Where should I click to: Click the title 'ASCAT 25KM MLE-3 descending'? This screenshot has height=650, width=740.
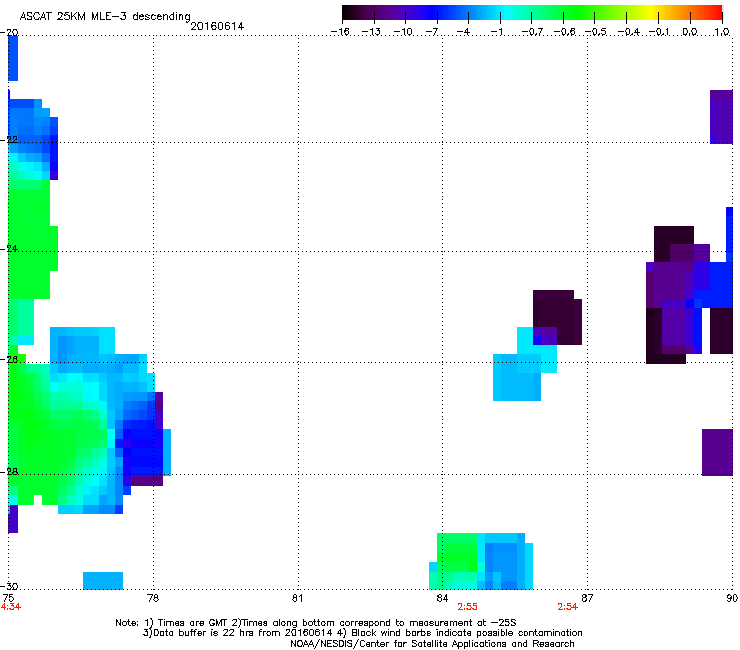[x=105, y=16]
